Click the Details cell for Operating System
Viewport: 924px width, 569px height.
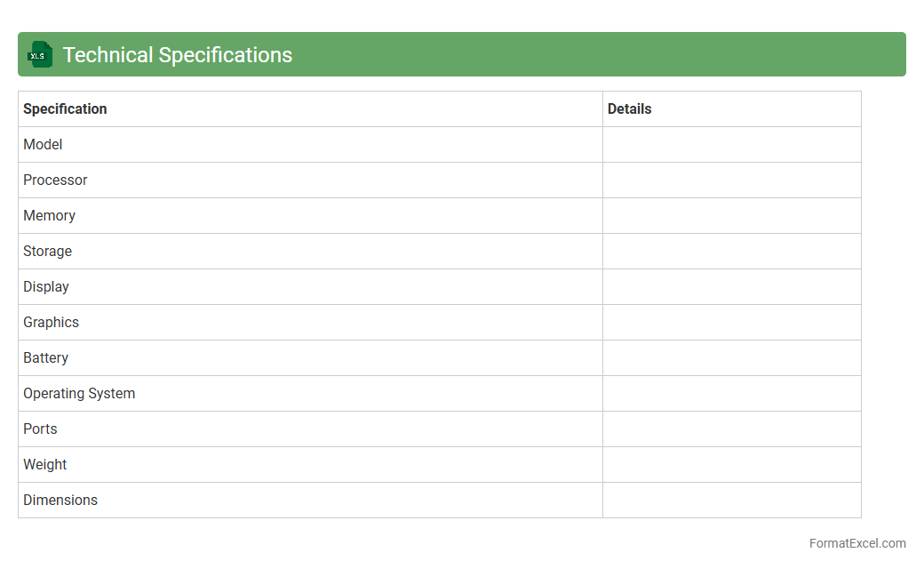pos(731,393)
